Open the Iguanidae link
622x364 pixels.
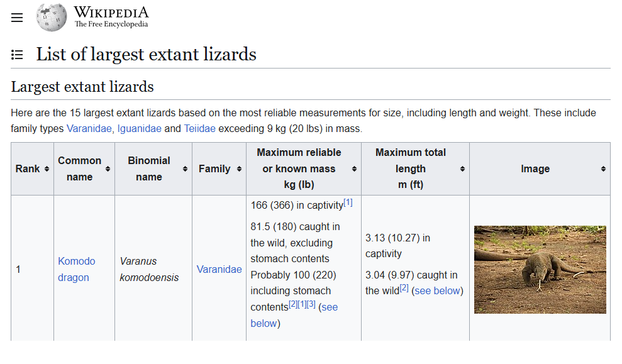tap(139, 129)
